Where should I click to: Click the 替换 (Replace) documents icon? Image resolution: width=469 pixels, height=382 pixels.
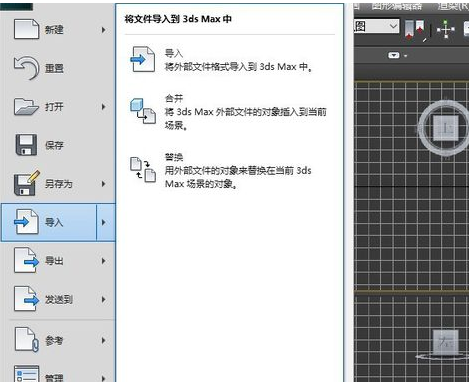[143, 170]
